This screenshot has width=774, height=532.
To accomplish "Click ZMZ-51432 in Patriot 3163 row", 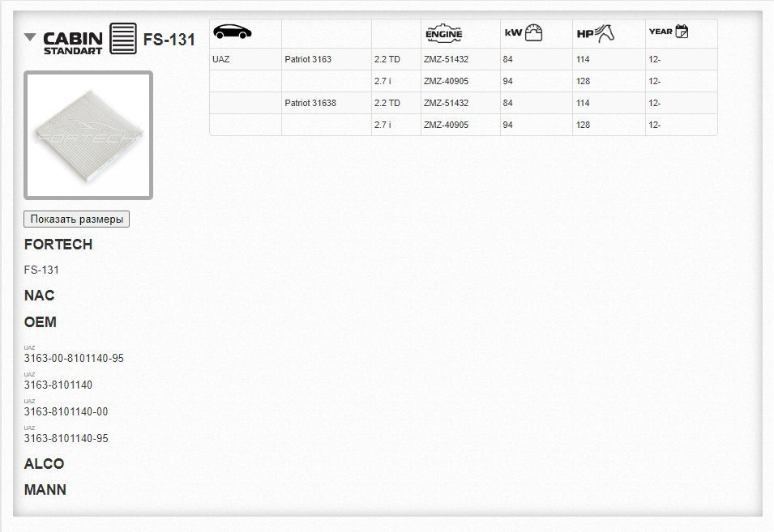I will click(447, 59).
